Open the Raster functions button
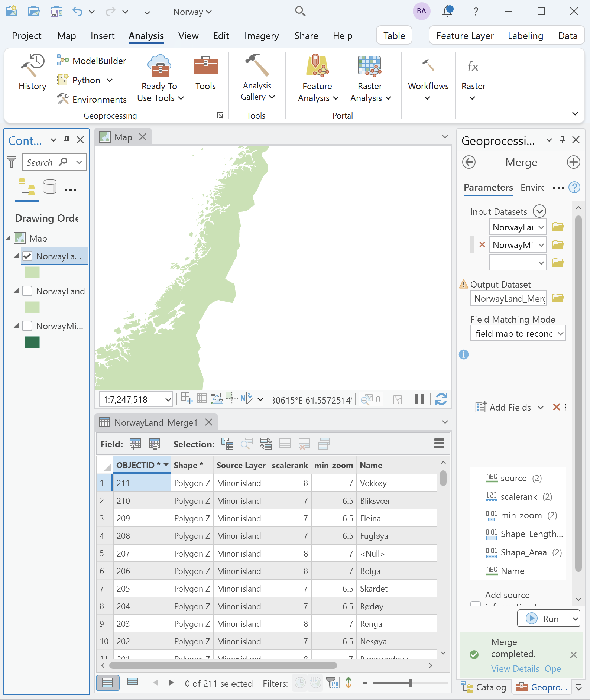This screenshot has width=590, height=700. pyautogui.click(x=473, y=80)
